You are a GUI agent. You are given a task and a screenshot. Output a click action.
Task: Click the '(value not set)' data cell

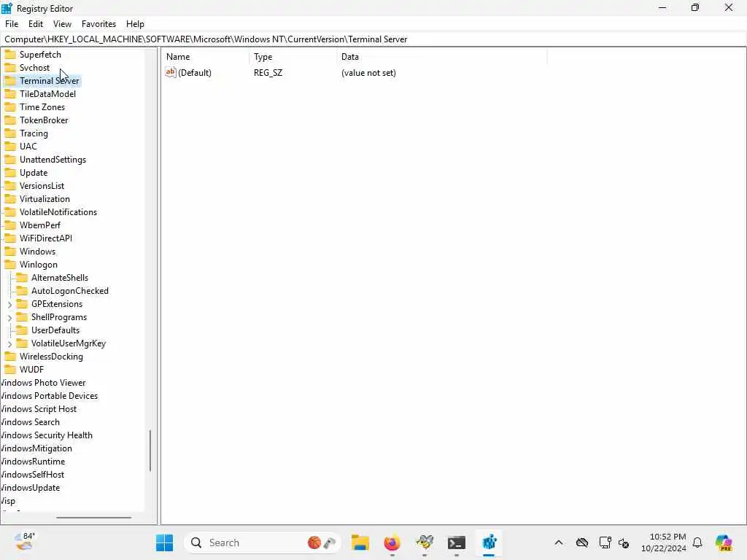coord(368,73)
